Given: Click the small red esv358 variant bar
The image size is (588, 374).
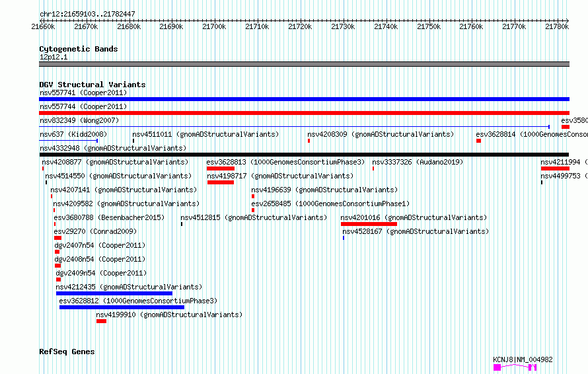Looking at the screenshot, I should point(566,127).
